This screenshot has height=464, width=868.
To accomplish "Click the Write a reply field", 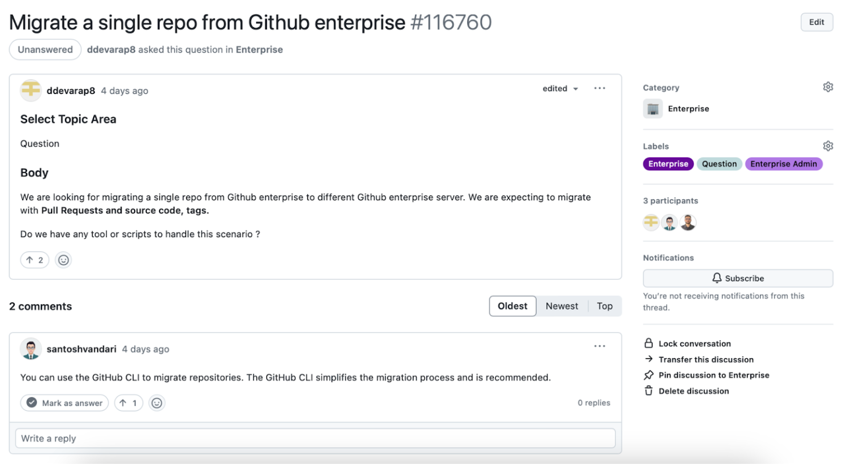I will coord(316,438).
